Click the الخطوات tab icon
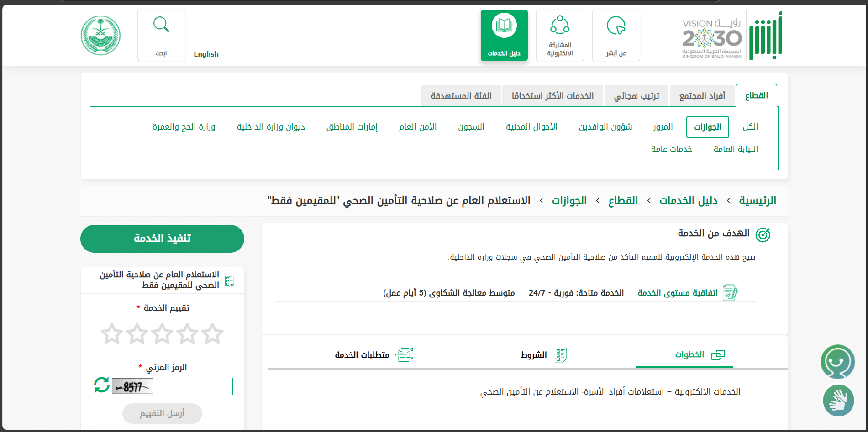868x432 pixels. click(x=718, y=354)
